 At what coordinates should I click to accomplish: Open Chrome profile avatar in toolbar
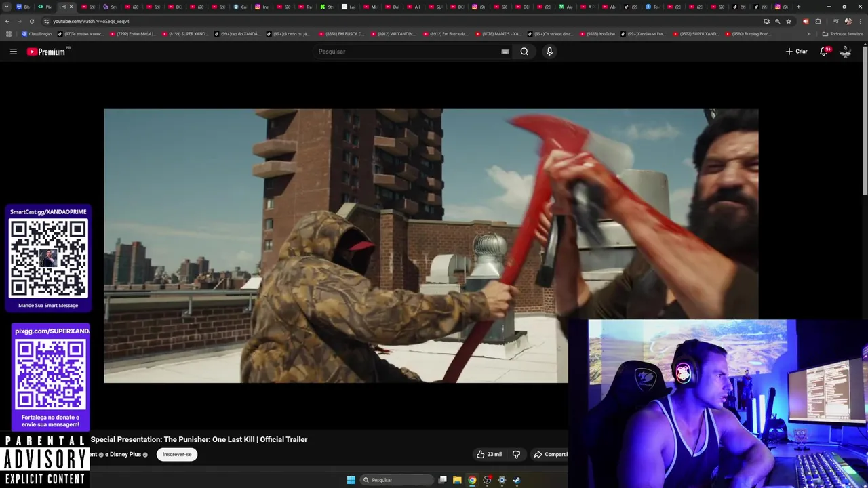(x=848, y=21)
